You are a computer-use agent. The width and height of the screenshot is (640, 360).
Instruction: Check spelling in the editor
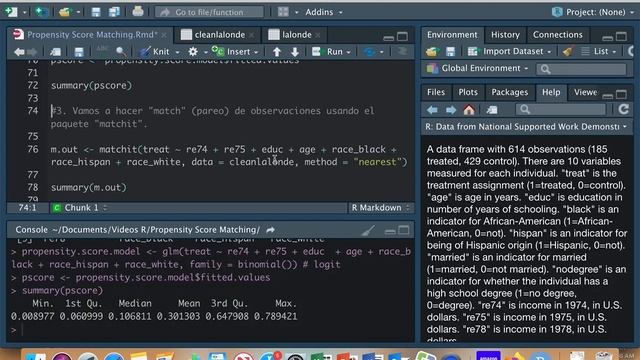[x=102, y=51]
